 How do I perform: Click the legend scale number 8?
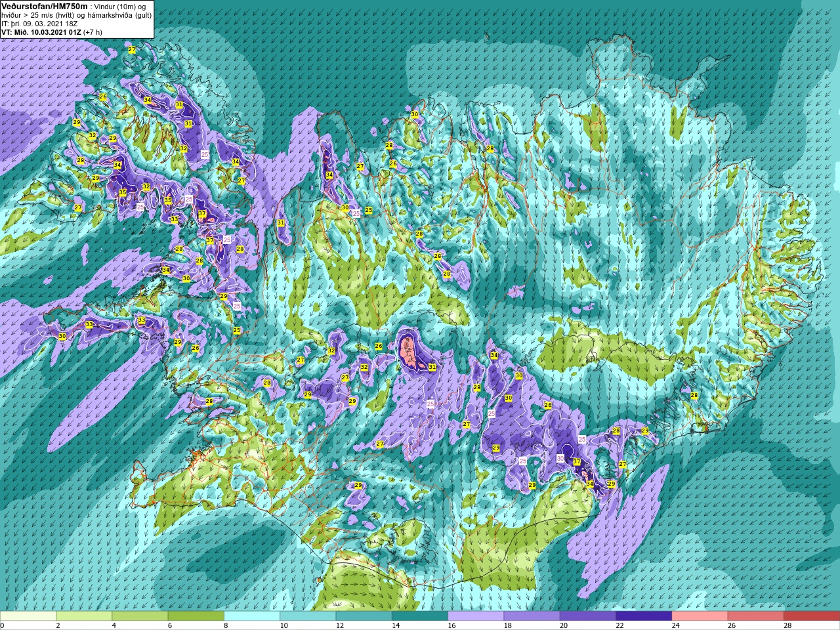226,625
